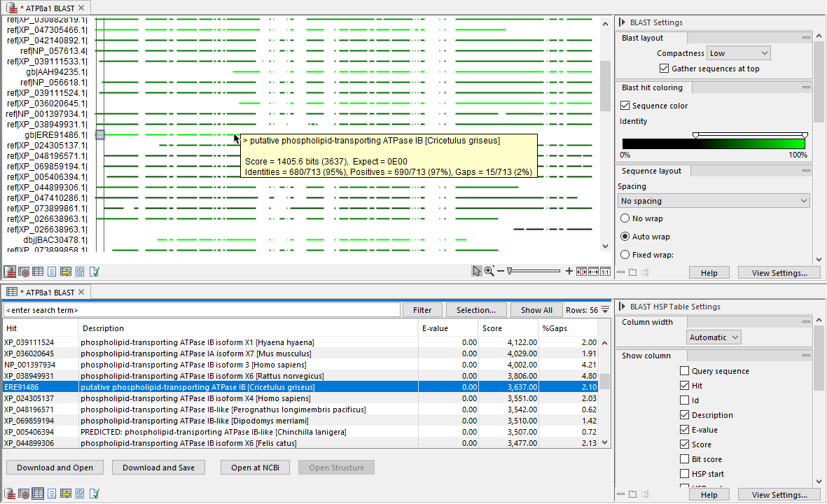Click the Download and Save button

tap(159, 468)
